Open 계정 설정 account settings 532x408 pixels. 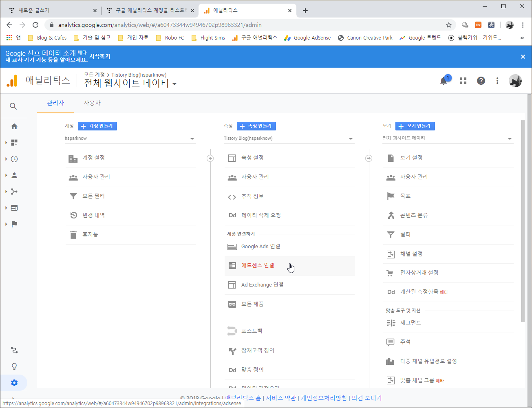[130, 158]
